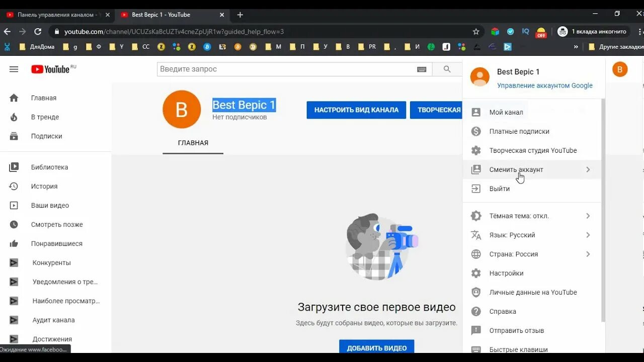Click the Аудит канала playlist icon
This screenshot has height=362, width=644.
[14, 320]
